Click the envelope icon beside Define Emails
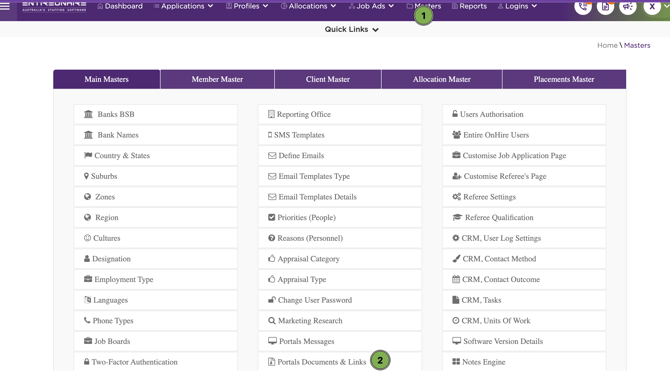The width and height of the screenshot is (670, 371). point(272,156)
